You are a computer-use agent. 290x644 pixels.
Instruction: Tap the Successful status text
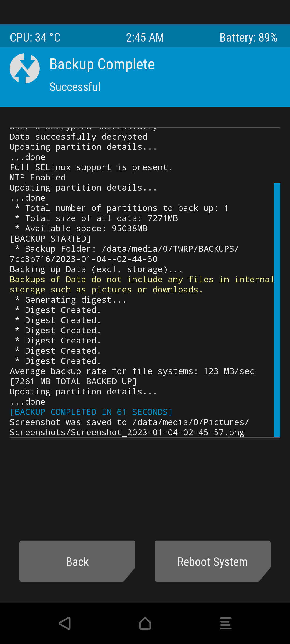75,87
